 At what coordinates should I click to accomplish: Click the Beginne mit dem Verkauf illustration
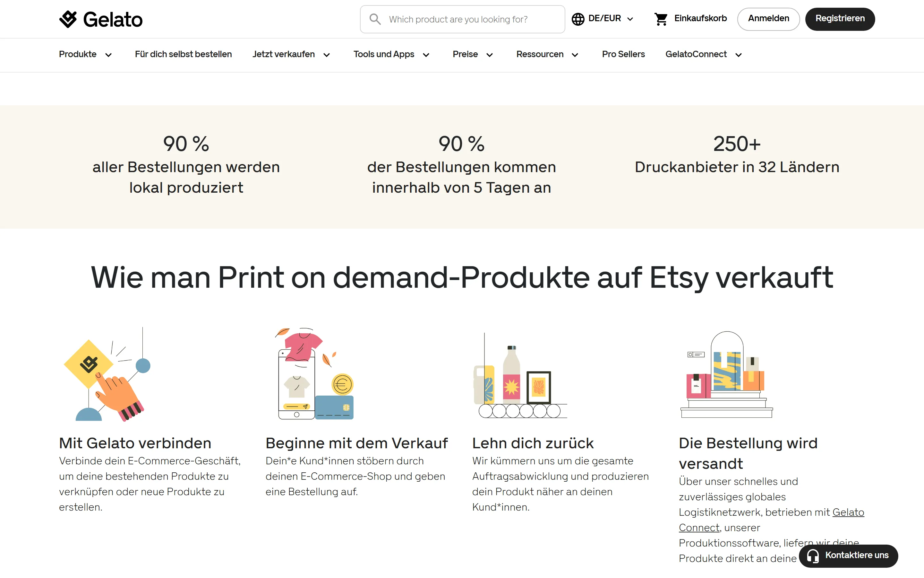pyautogui.click(x=315, y=374)
